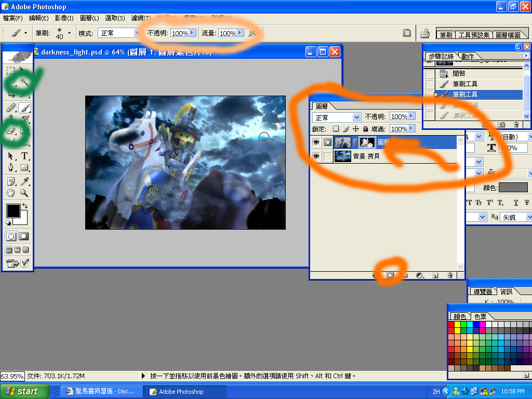Image resolution: width=532 pixels, height=399 pixels.
Task: Select the Notes tool
Action: coord(11,181)
